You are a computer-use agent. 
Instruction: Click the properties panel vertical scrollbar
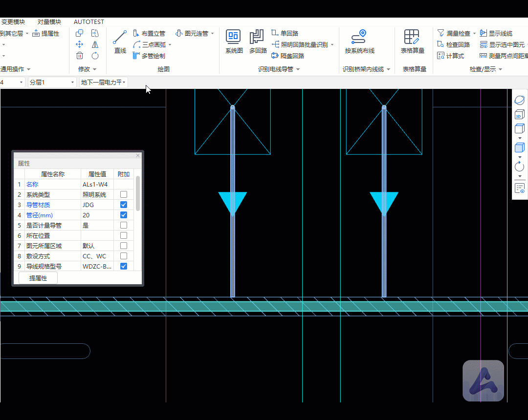click(138, 193)
